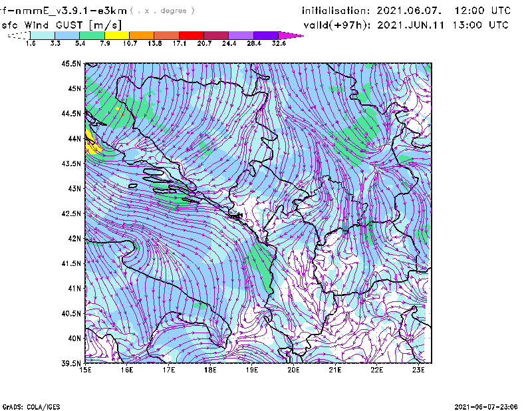The width and height of the screenshot is (532, 411).
Task: Click the dashed white arrow at legend's left end
Action: [x=18, y=35]
